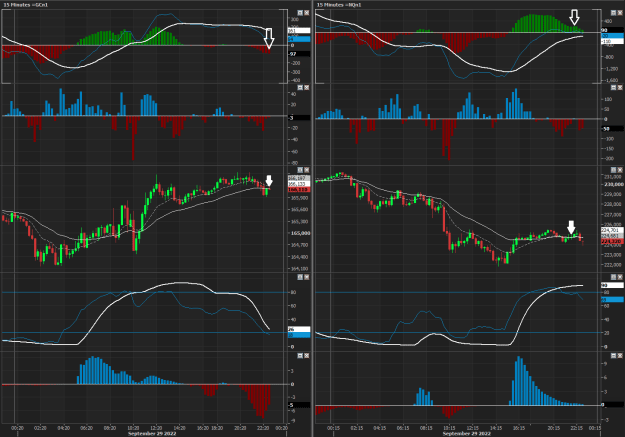Close the GCn1 candlestick price panel
Screen dimensions: 625x437
click(x=307, y=170)
